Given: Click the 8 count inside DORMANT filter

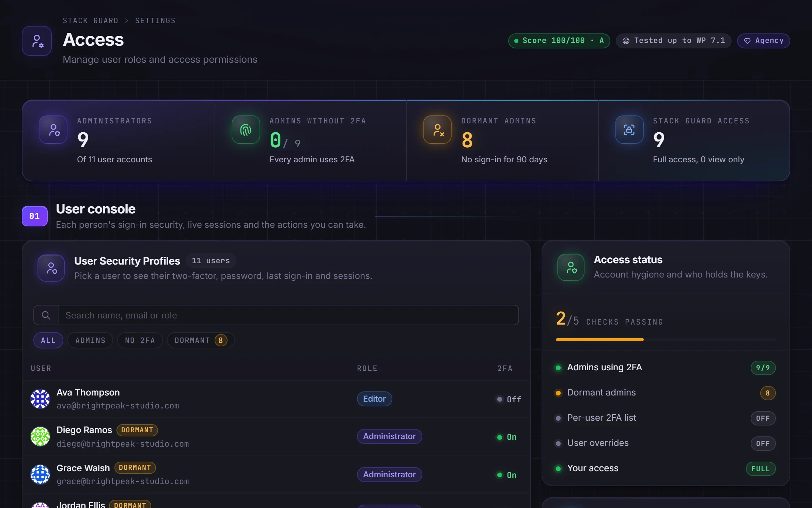Looking at the screenshot, I should tap(221, 340).
